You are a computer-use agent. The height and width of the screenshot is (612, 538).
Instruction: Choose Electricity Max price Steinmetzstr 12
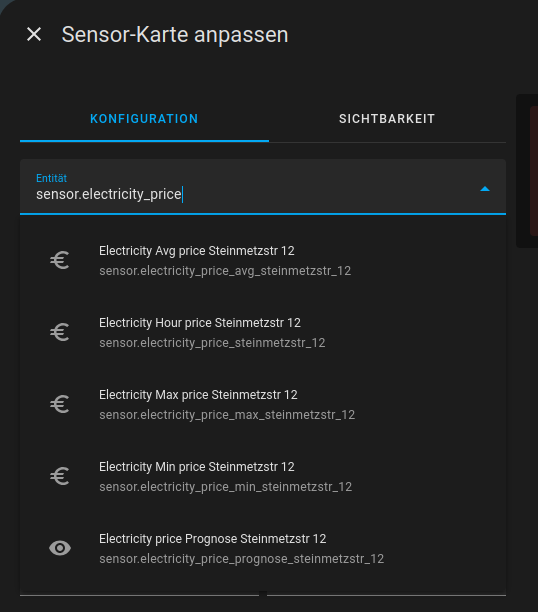coord(263,404)
